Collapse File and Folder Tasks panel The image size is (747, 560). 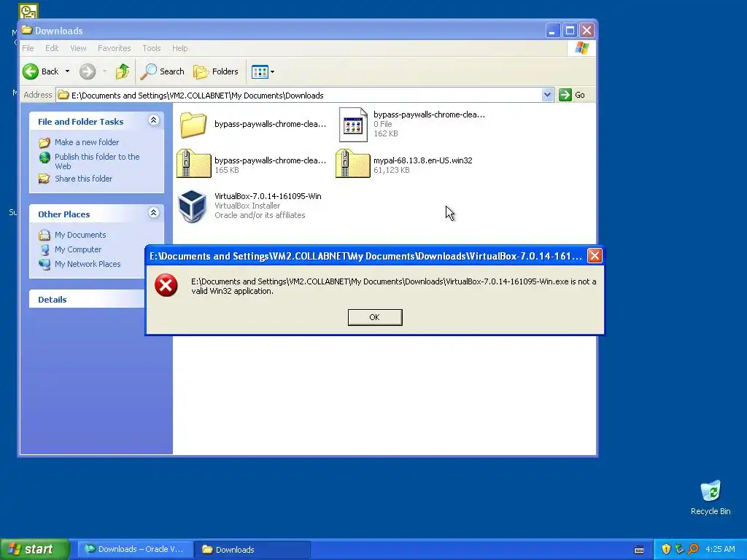(153, 120)
